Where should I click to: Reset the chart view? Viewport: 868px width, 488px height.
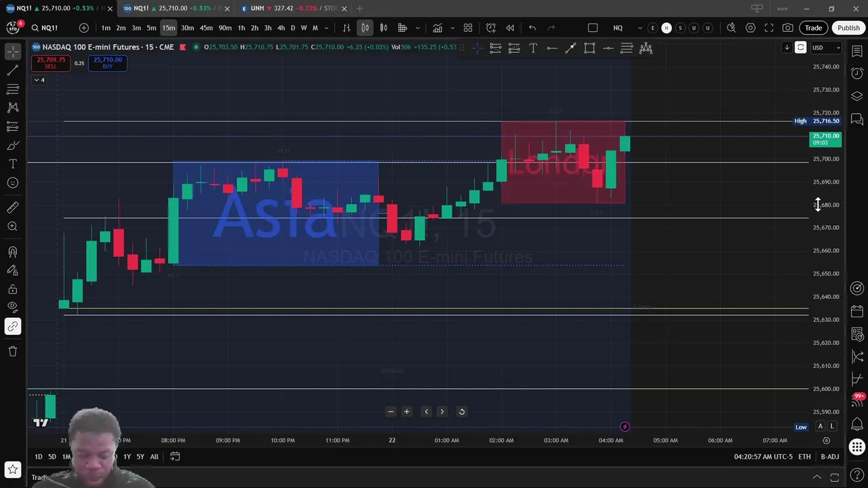[x=462, y=411]
